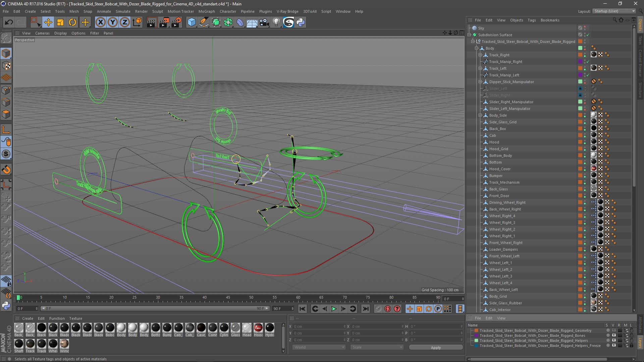Add a Camera object icon
Screen dimensions: 644x362
(264, 22)
